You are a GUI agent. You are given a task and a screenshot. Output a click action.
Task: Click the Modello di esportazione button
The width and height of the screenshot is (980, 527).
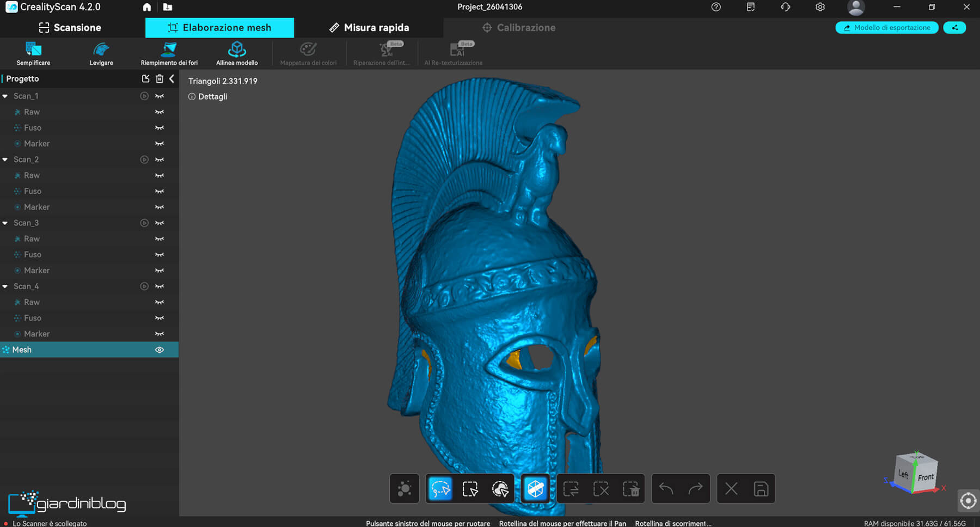coord(886,28)
